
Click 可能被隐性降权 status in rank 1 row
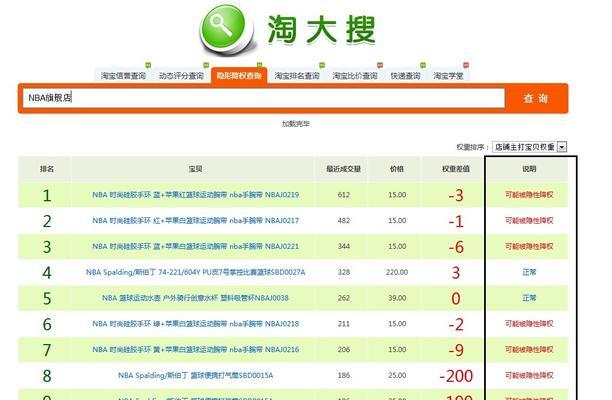click(x=529, y=195)
